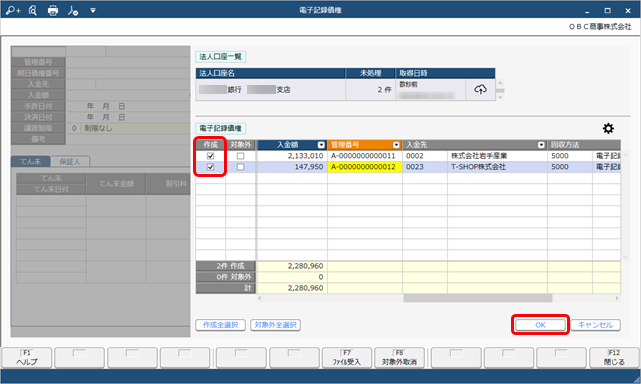Click the 作成全選択 button
This screenshot has width=641, height=384.
click(x=220, y=325)
